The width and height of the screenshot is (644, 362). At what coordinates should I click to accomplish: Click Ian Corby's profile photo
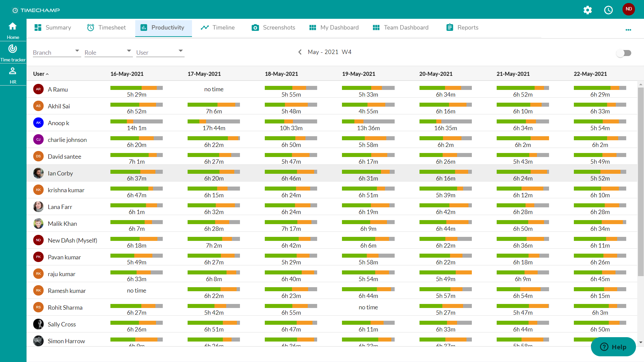click(38, 173)
